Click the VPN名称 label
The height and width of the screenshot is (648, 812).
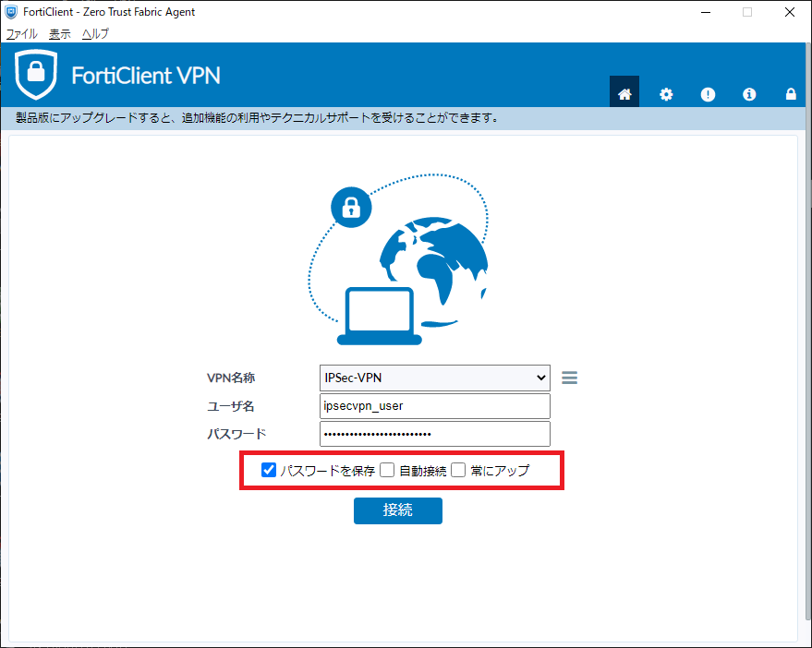231,378
